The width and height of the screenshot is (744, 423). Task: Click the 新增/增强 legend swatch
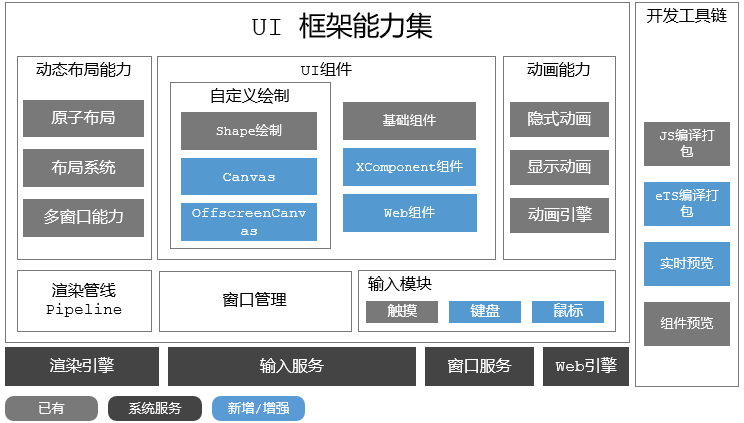click(x=258, y=408)
